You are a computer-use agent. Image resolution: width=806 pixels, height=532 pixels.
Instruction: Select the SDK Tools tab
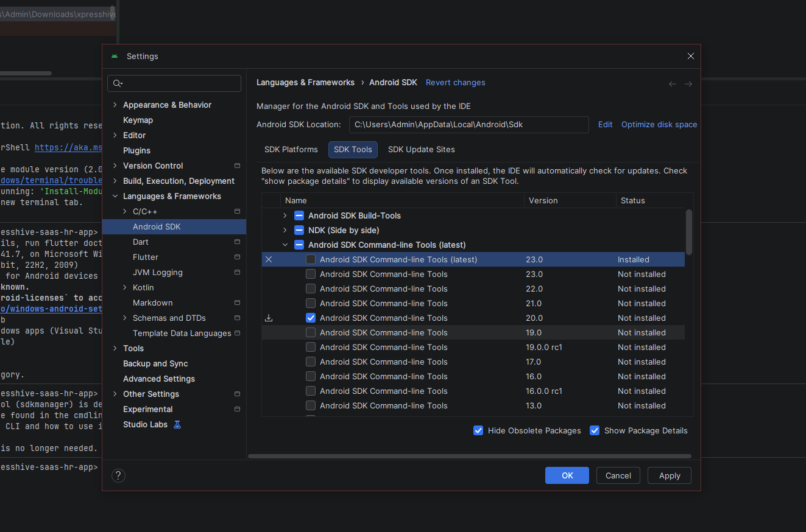[x=353, y=149]
